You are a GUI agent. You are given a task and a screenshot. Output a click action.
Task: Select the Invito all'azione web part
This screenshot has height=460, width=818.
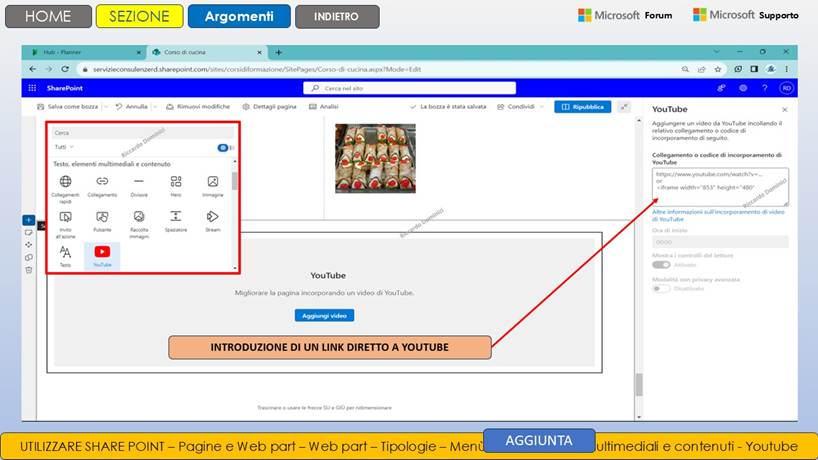pos(65,224)
